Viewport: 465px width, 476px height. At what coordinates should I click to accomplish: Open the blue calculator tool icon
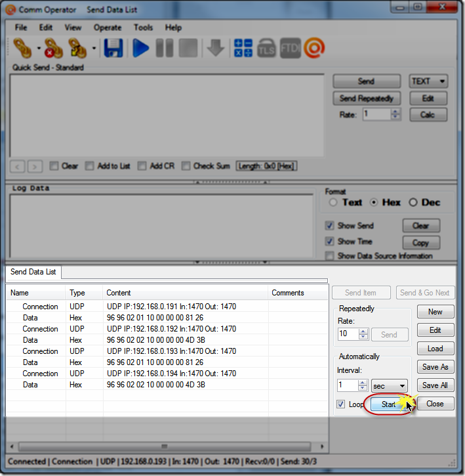[243, 48]
